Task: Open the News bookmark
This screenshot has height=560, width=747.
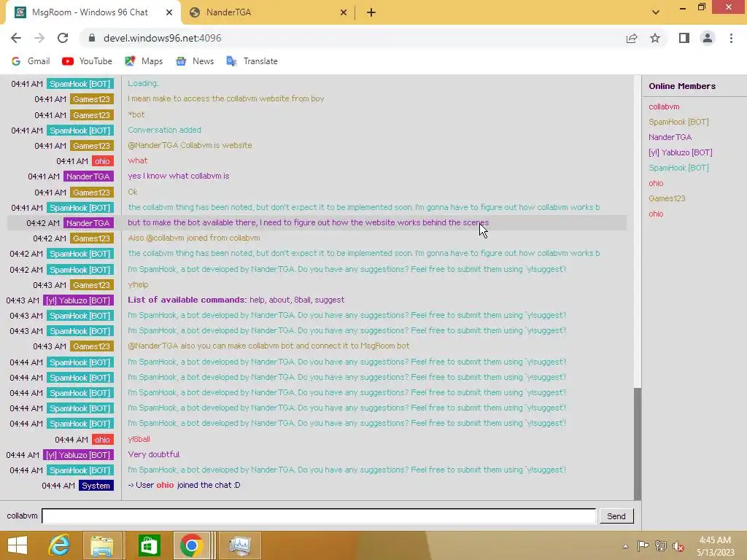Action: [x=195, y=61]
